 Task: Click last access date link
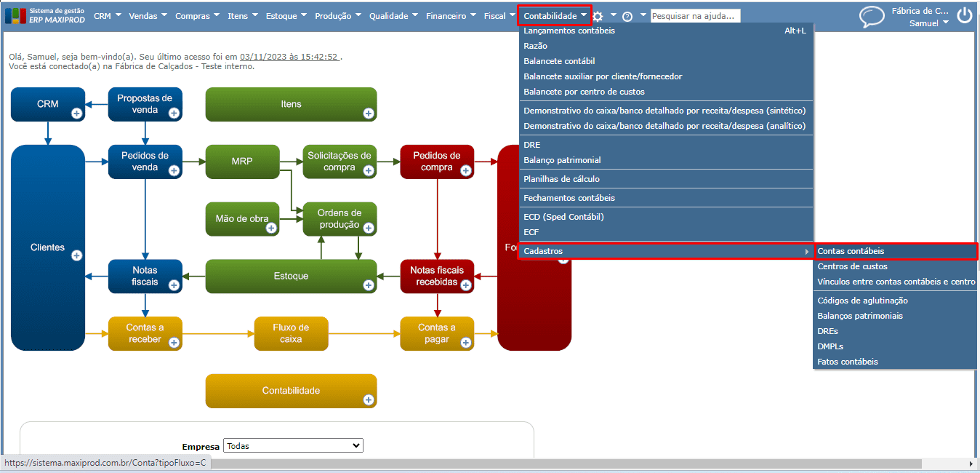pos(289,57)
